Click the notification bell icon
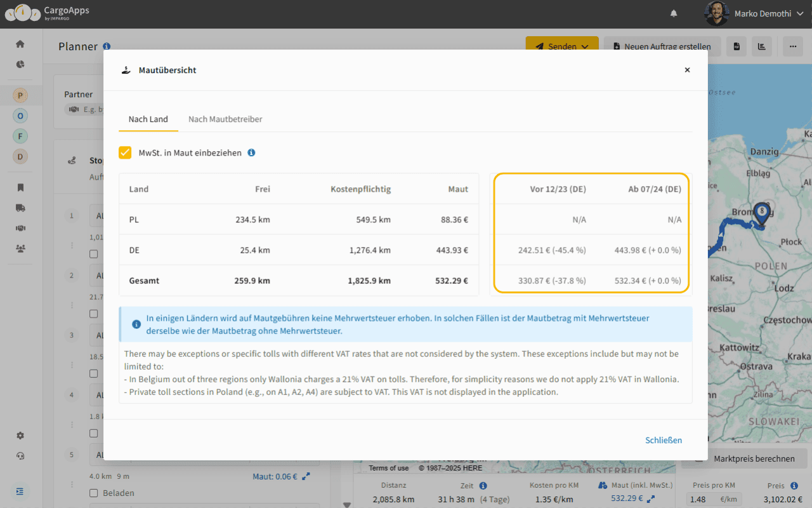The image size is (812, 508). [674, 13]
